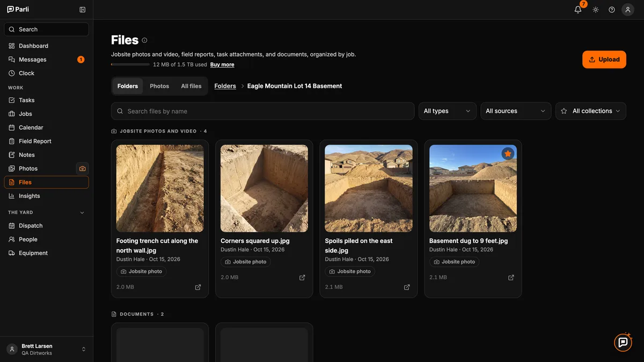Open help question mark icon
The width and height of the screenshot is (644, 362).
612,10
